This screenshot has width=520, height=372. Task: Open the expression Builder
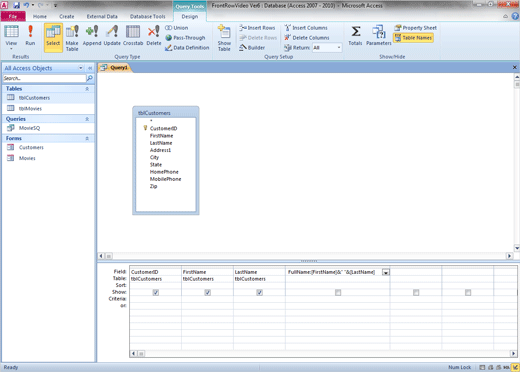252,48
